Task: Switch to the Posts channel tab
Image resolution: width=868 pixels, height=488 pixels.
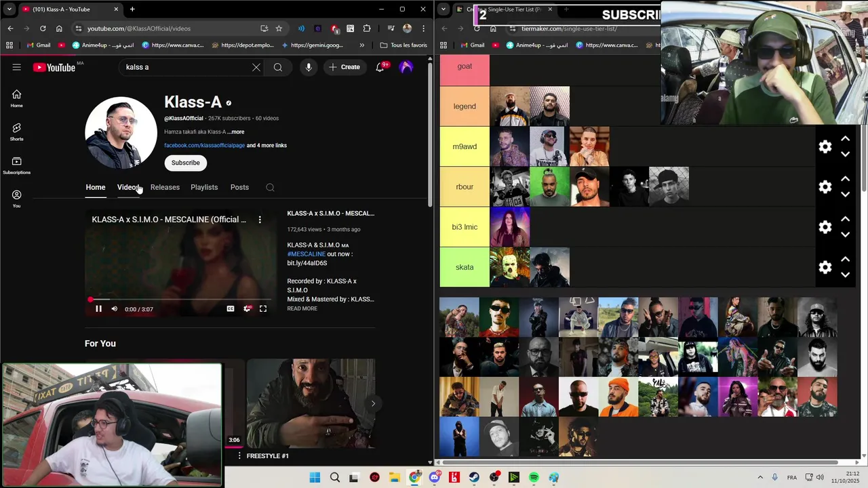Action: [x=239, y=188]
